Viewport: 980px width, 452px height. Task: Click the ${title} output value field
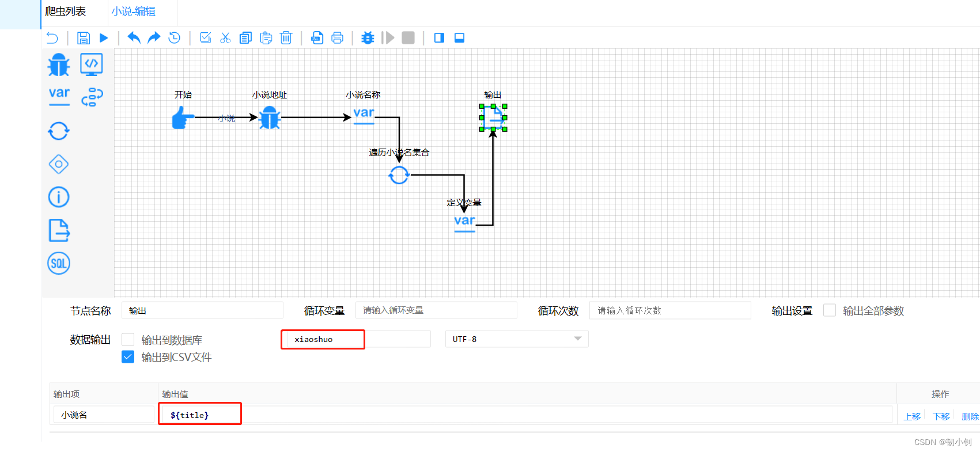[527, 415]
